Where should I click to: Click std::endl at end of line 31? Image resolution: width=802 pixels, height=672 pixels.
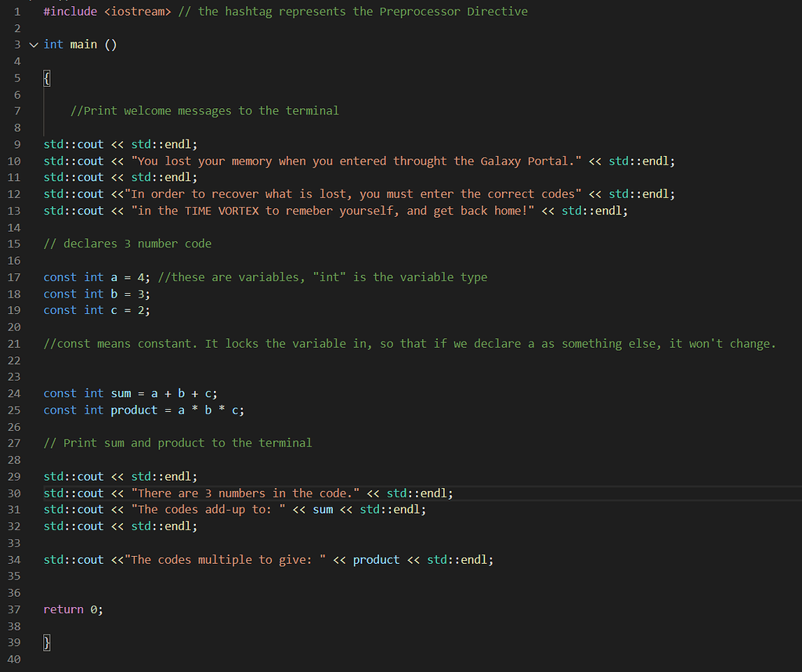pos(392,509)
